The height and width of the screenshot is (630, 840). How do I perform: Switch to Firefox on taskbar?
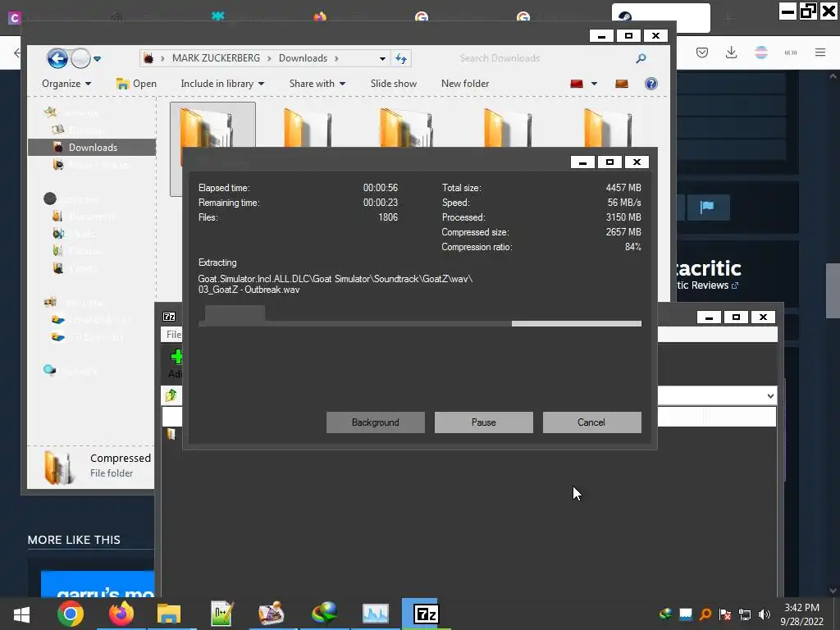pos(121,614)
